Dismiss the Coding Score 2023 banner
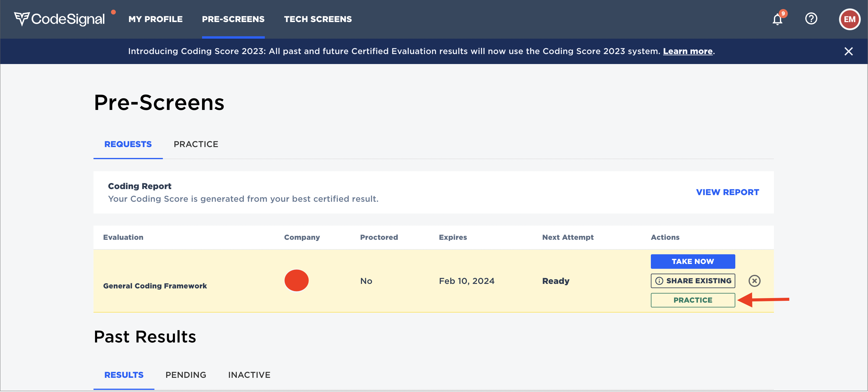Screen dimensions: 868x392 848,51
